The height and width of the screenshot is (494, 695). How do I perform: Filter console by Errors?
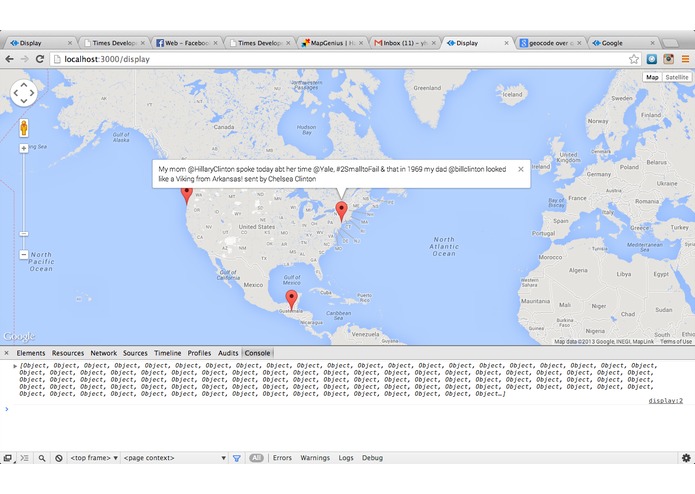(x=282, y=458)
